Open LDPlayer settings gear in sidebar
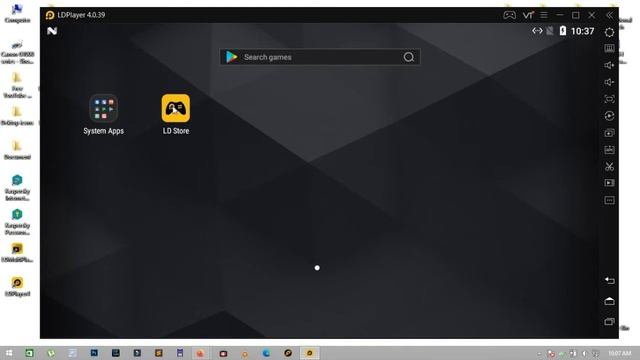This screenshot has height=360, width=640. pos(609,33)
